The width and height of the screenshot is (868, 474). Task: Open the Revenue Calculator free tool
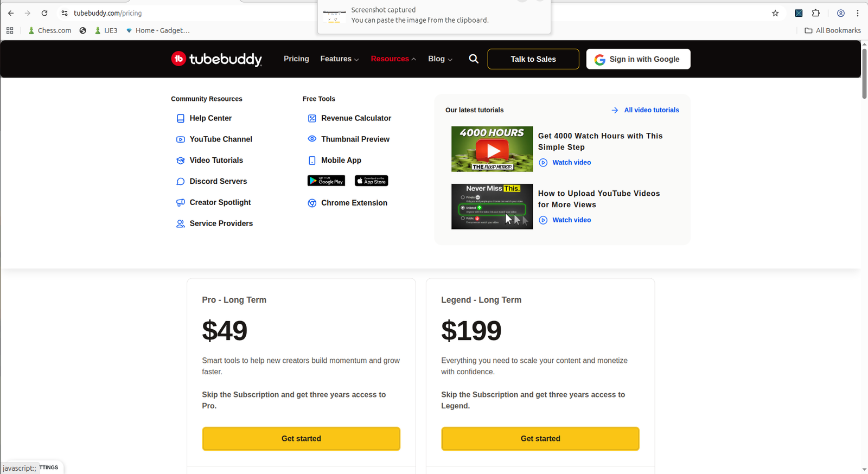click(x=356, y=118)
